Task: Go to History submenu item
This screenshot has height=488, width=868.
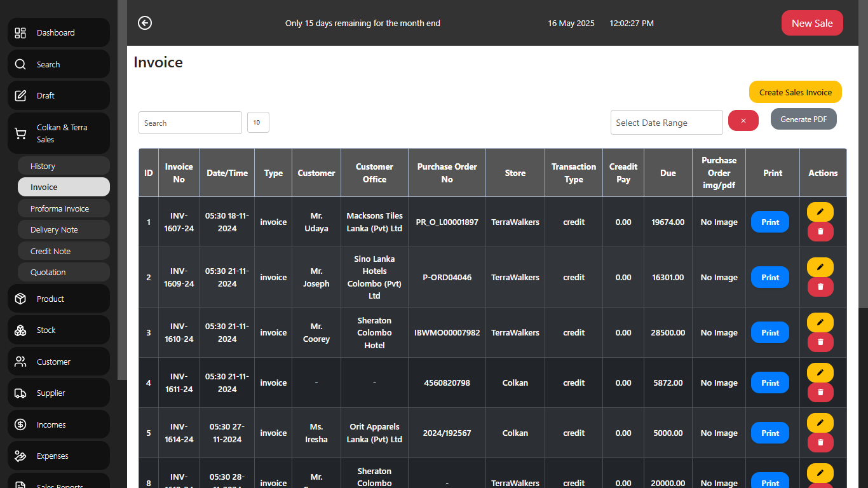Action: [x=64, y=166]
